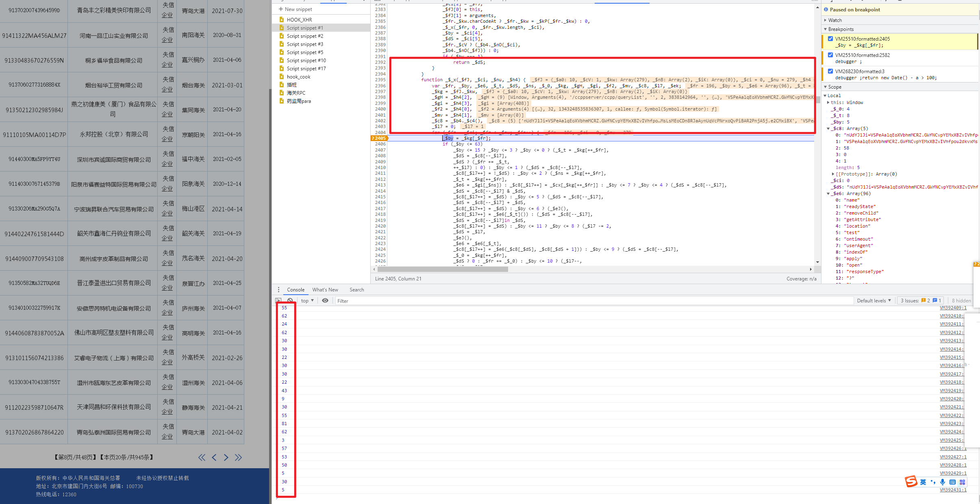Jump to last page with double-right arrow
This screenshot has width=980, height=504.
click(x=239, y=457)
